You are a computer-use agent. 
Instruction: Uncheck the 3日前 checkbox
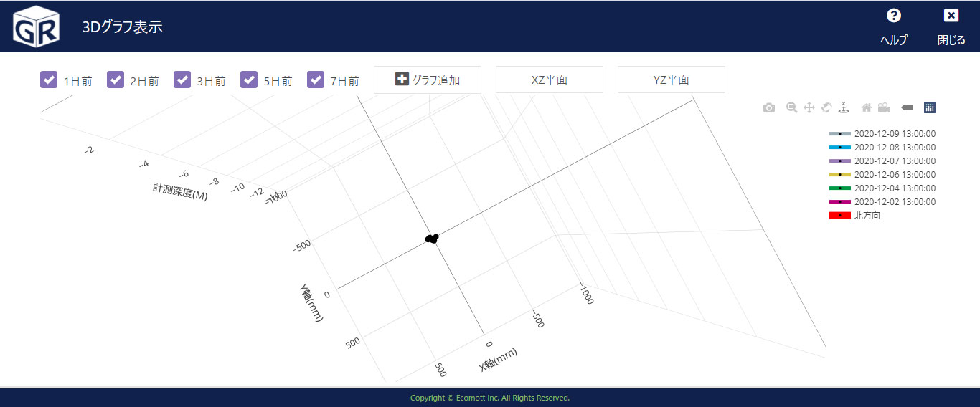182,80
